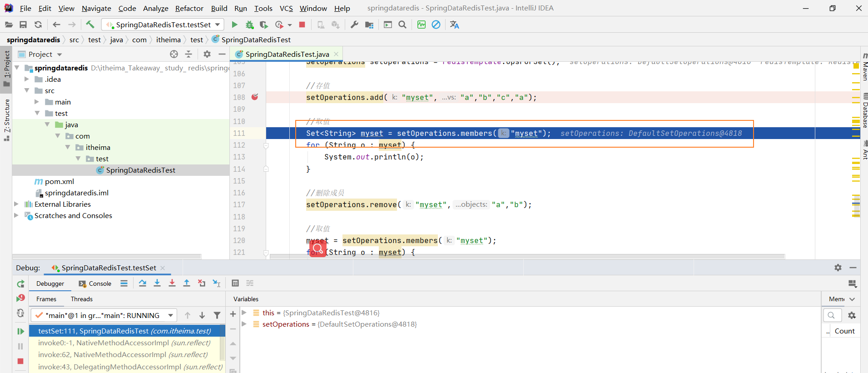
Task: Switch to the Threads tab
Action: click(82, 299)
